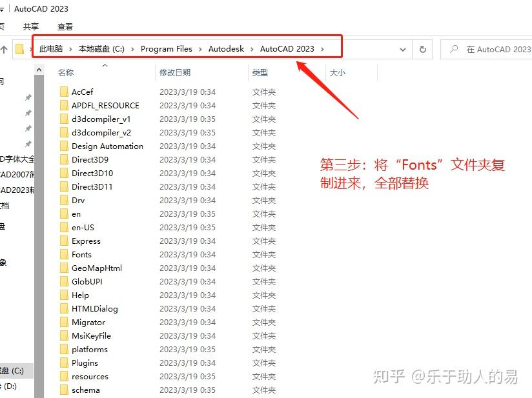
Task: Expand chevron after Autodesk in breadcrumb
Action: [252, 49]
